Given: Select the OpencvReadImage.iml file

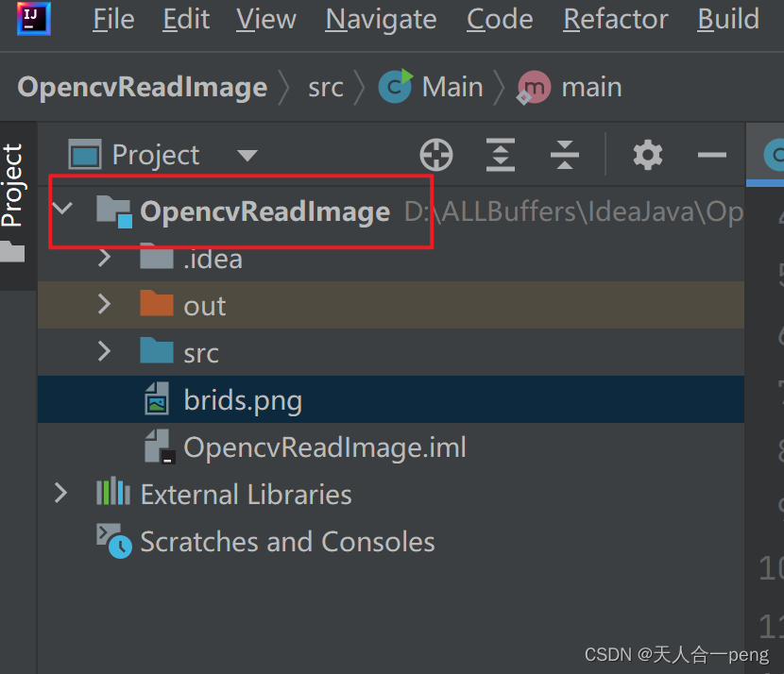Looking at the screenshot, I should 302,447.
